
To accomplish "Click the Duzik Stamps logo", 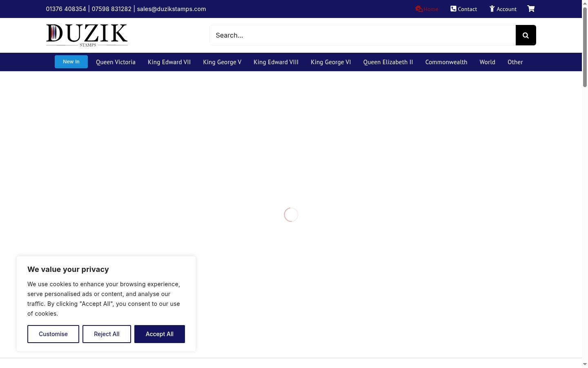I will (87, 35).
